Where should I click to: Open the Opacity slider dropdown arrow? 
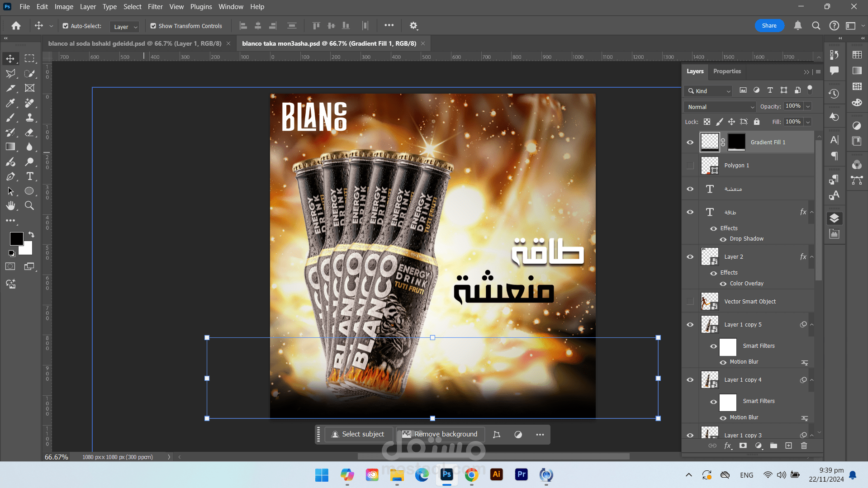coord(808,106)
